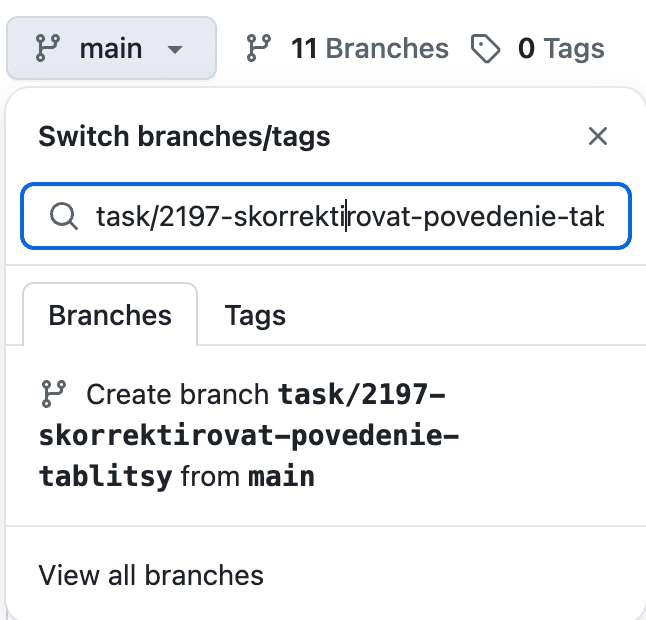Click the Switch branches/tags heading
The height and width of the screenshot is (620, 646).
click(x=184, y=136)
